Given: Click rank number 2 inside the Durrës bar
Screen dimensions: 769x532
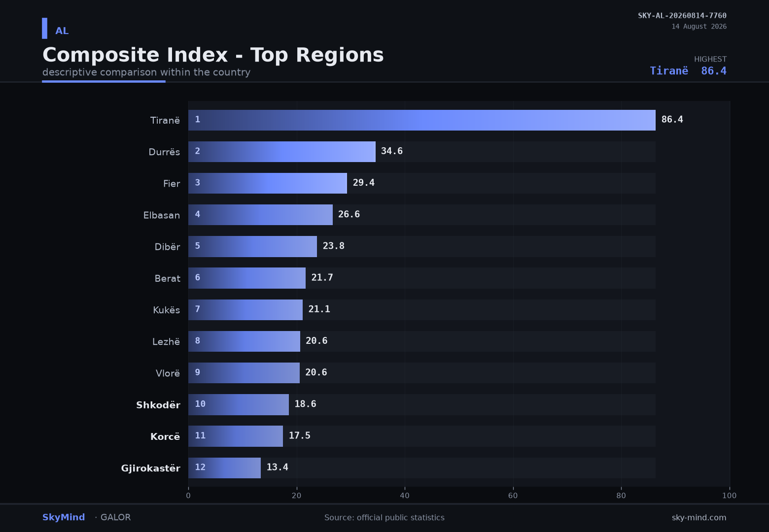Looking at the screenshot, I should pos(198,151).
